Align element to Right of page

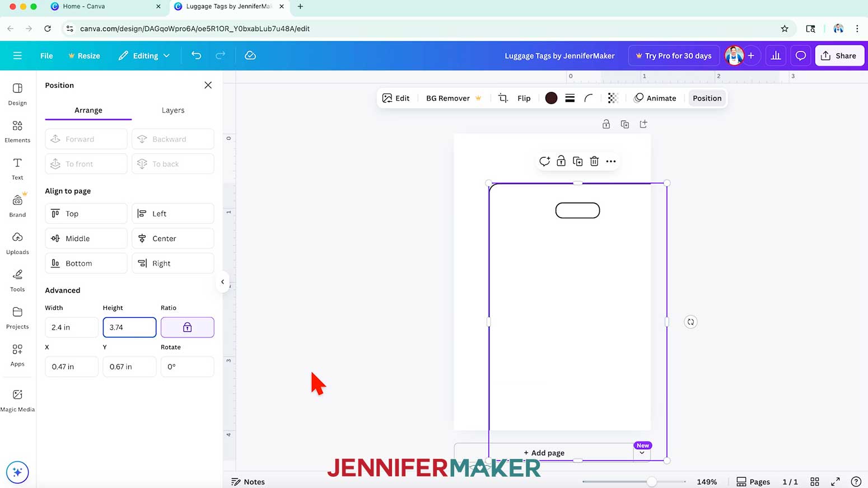tap(173, 263)
